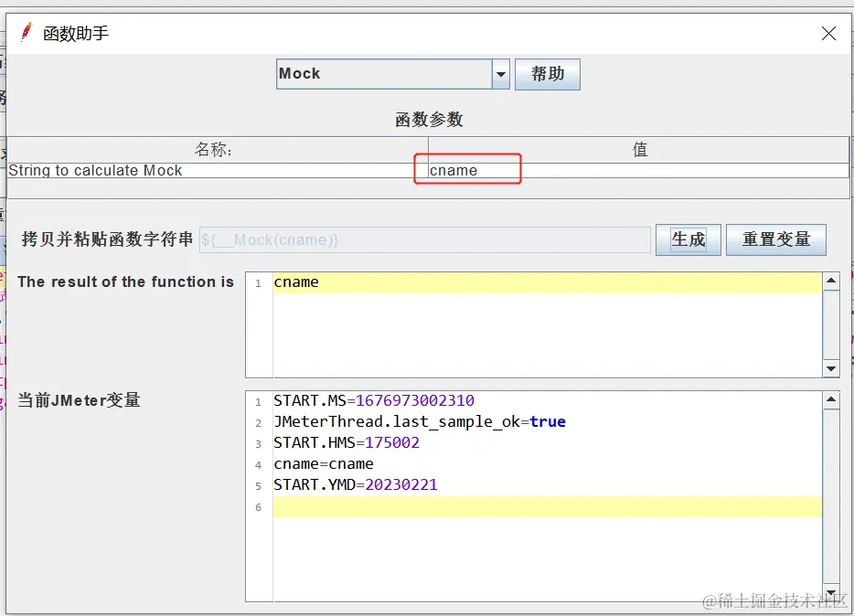Click the cname value cell

pos(638,170)
